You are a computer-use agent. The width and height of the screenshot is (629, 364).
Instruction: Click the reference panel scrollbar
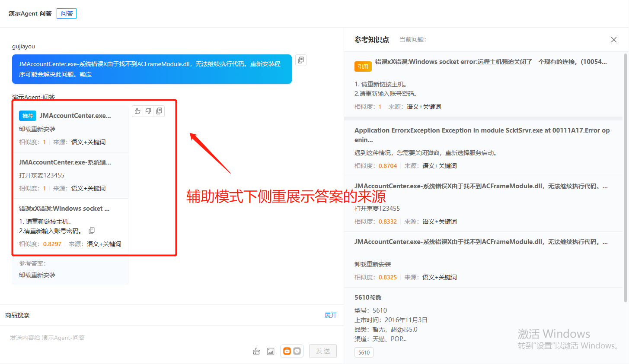coord(626,177)
